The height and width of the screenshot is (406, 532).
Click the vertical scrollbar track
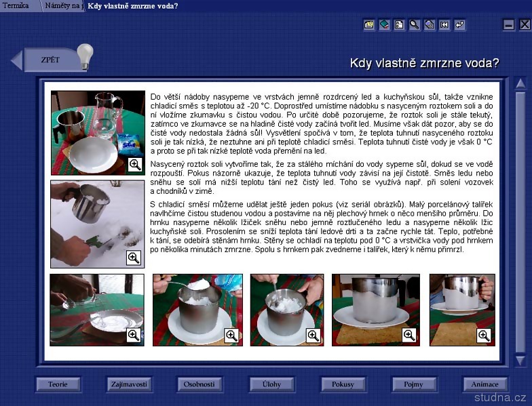(520, 222)
